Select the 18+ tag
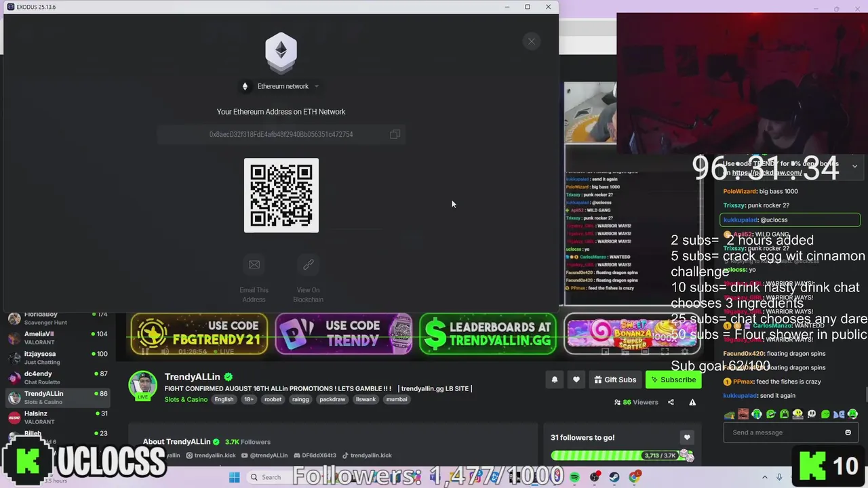The width and height of the screenshot is (868, 488). (x=249, y=399)
